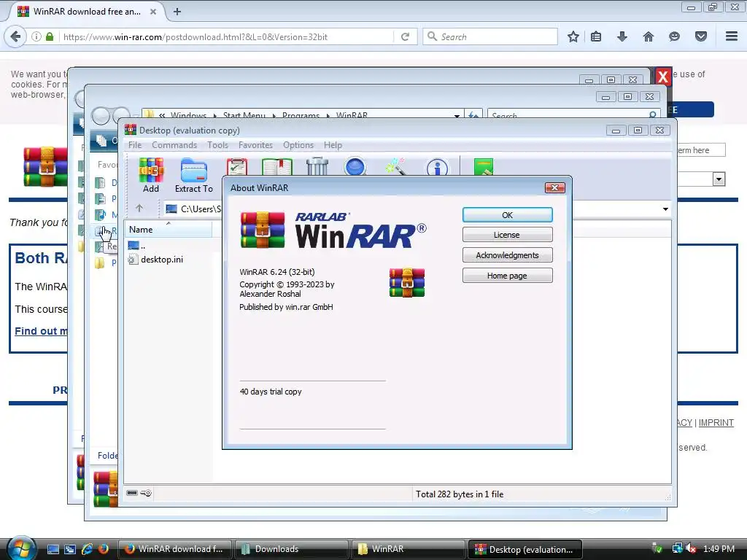This screenshot has height=560, width=747.
Task: Open the Windows Start button
Action: pyautogui.click(x=22, y=548)
